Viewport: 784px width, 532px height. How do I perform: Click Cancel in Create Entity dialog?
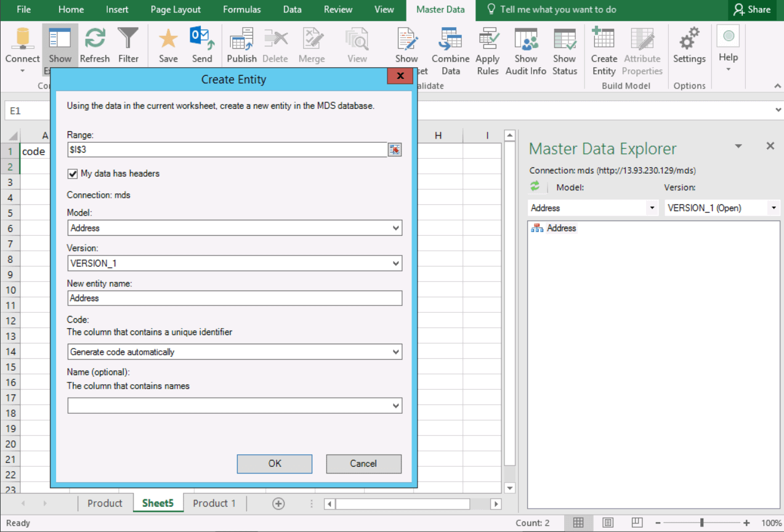[363, 464]
